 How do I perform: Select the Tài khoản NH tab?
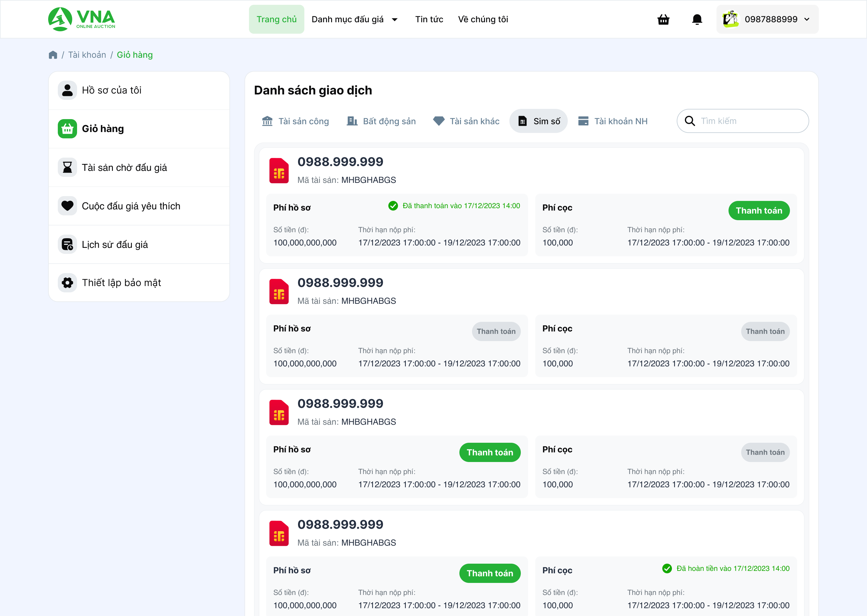(613, 121)
